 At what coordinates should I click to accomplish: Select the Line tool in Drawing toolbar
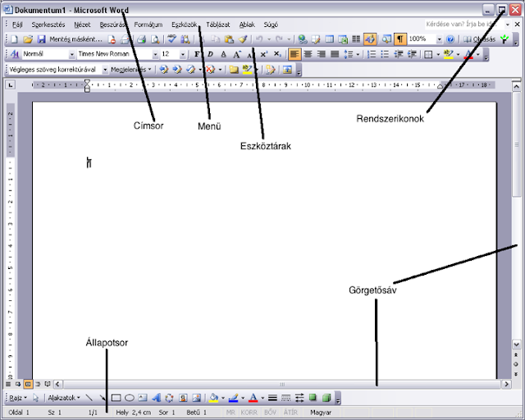(89, 398)
